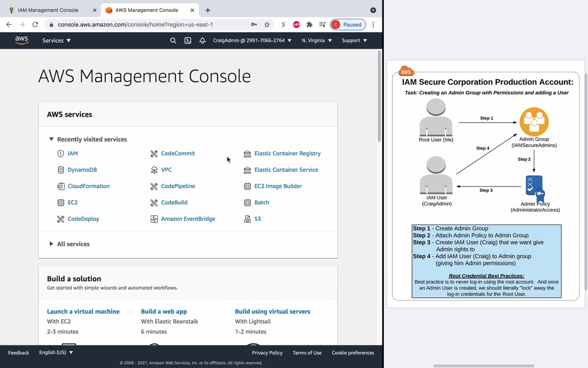Open the Support dropdown menu
Image resolution: width=588 pixels, height=368 pixels.
(x=354, y=40)
